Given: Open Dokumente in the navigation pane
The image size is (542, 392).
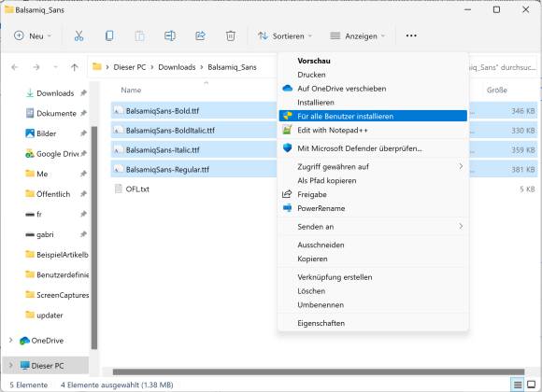Looking at the screenshot, I should click(56, 113).
